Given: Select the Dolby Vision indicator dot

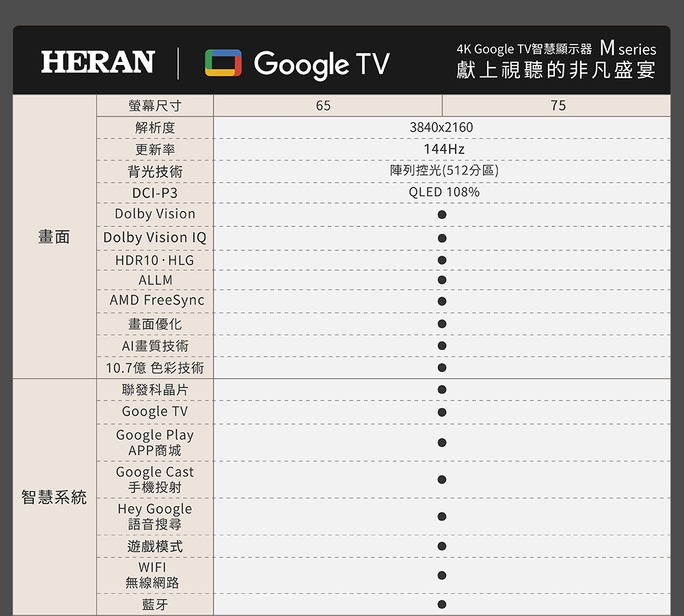Looking at the screenshot, I should [442, 214].
